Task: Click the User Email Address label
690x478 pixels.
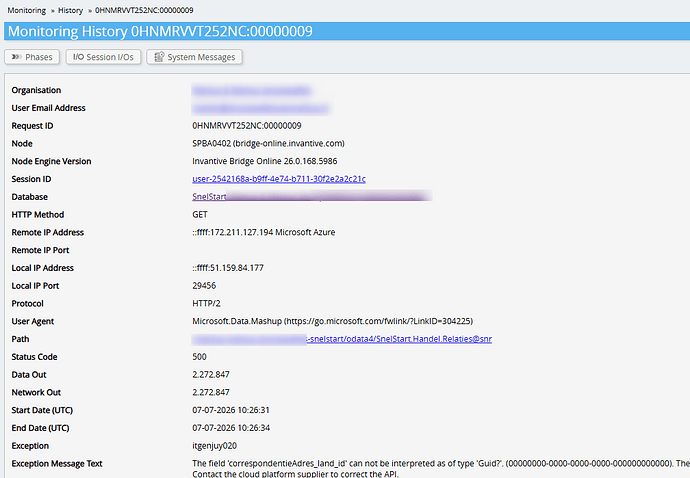Action: pos(48,108)
